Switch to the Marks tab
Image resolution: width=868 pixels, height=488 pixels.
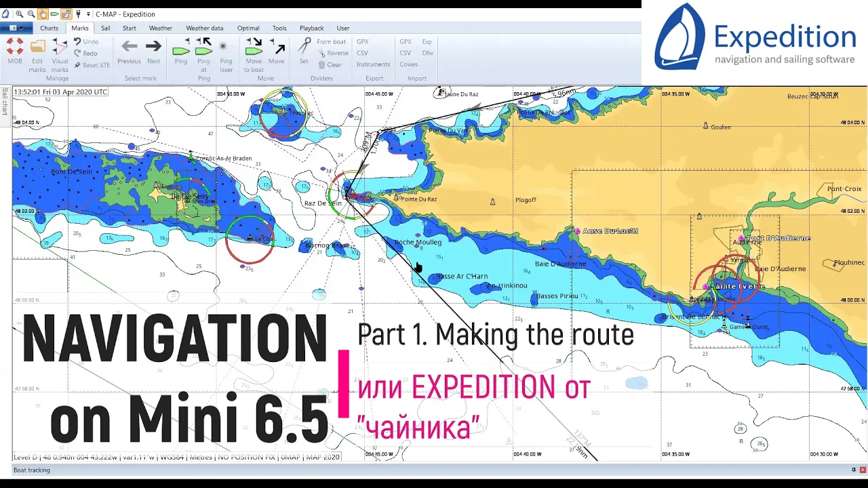[80, 28]
